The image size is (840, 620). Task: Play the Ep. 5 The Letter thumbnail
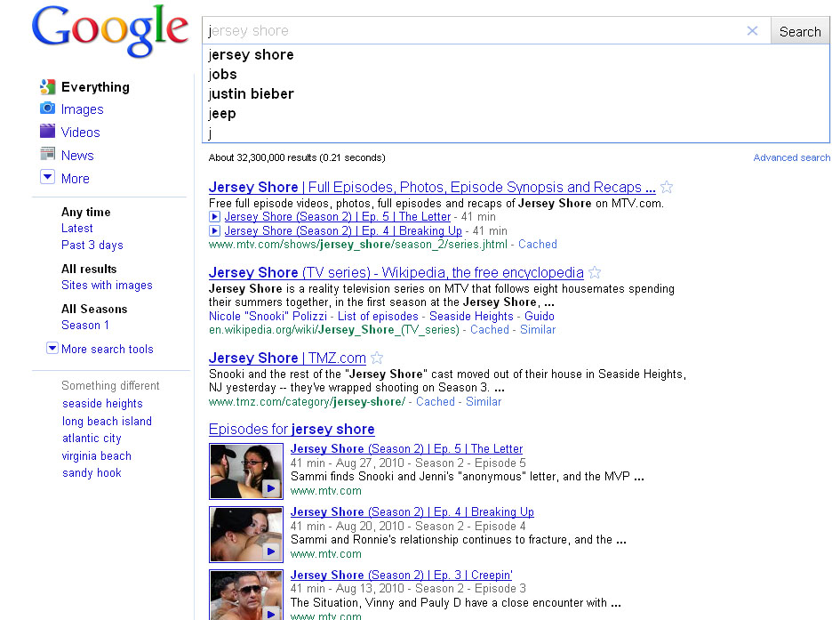point(246,471)
